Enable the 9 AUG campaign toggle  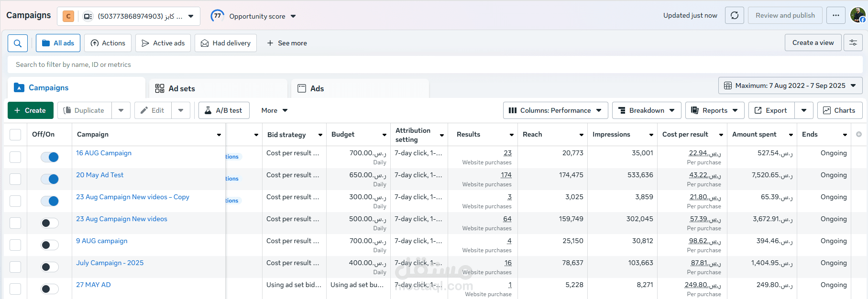coord(50,245)
